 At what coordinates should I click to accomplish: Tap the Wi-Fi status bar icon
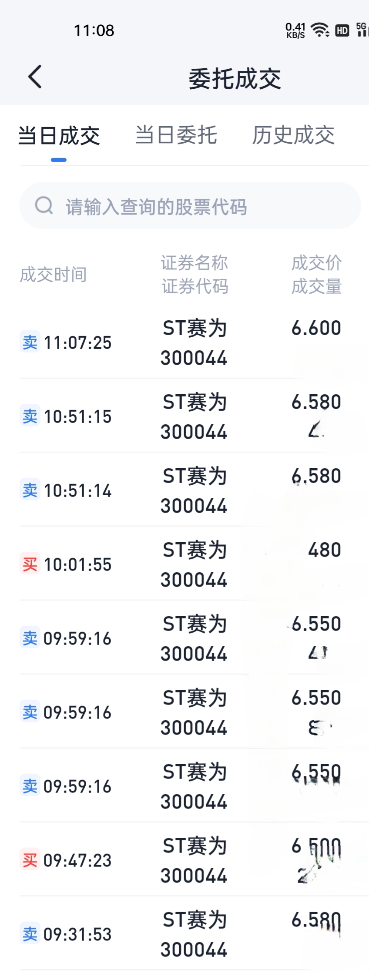[320, 30]
